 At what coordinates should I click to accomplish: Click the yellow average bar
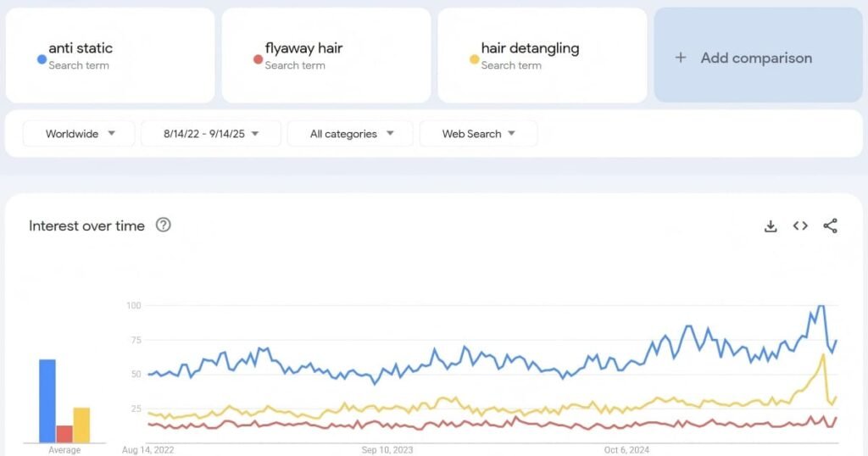81,425
